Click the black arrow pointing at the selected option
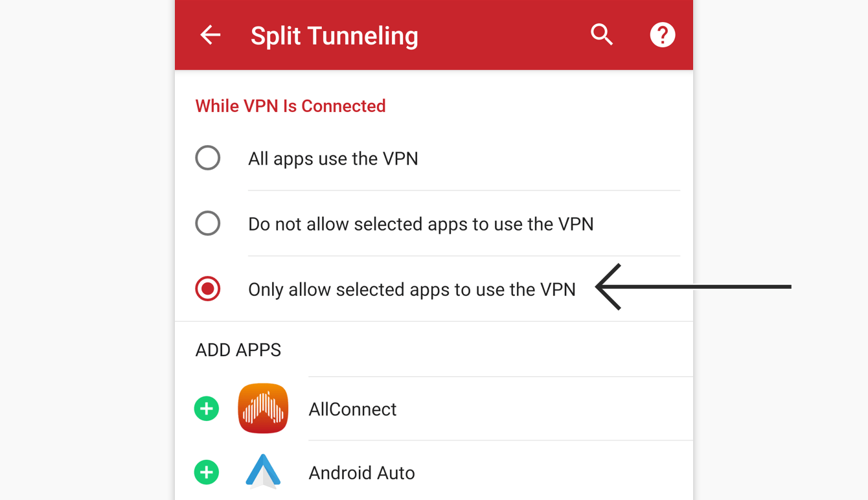Viewport: 868px width, 500px height. (x=693, y=286)
